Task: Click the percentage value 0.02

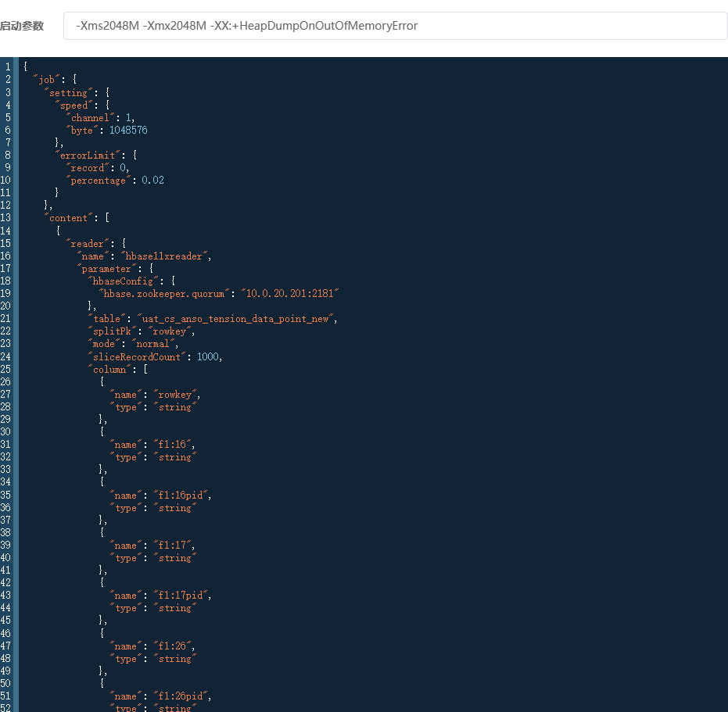Action: [152, 181]
